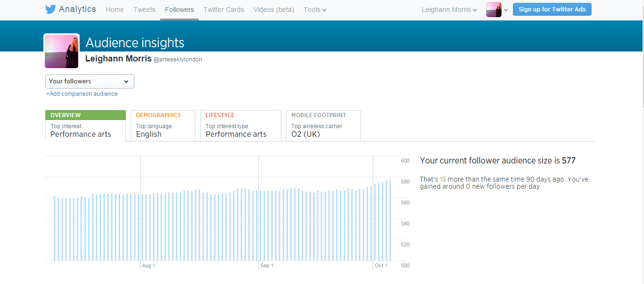Click the large profile picture thumbnail
This screenshot has height=284, width=644.
(x=61, y=51)
